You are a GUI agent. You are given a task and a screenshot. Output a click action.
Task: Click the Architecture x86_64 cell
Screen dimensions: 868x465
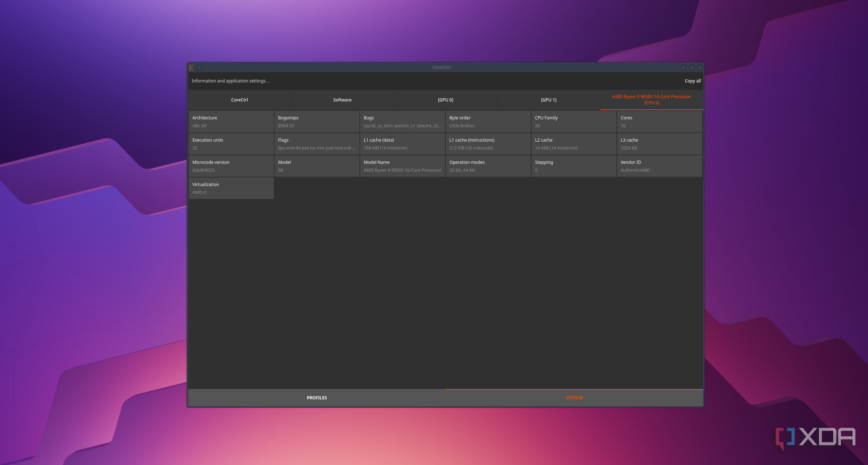point(231,122)
